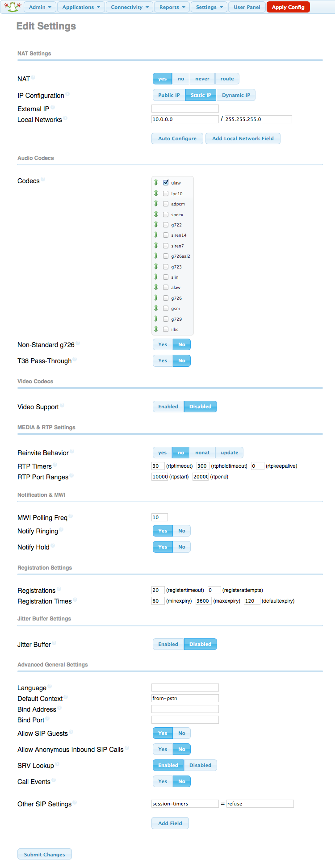Go to the User Panel tab

247,7
